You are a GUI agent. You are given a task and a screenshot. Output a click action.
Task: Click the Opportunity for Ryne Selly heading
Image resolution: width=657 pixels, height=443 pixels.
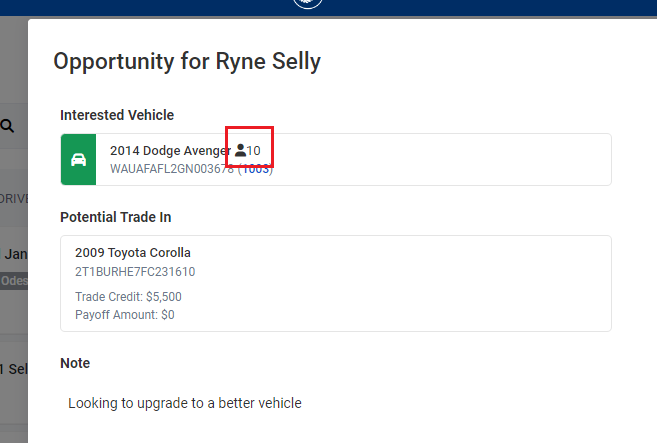coord(187,62)
